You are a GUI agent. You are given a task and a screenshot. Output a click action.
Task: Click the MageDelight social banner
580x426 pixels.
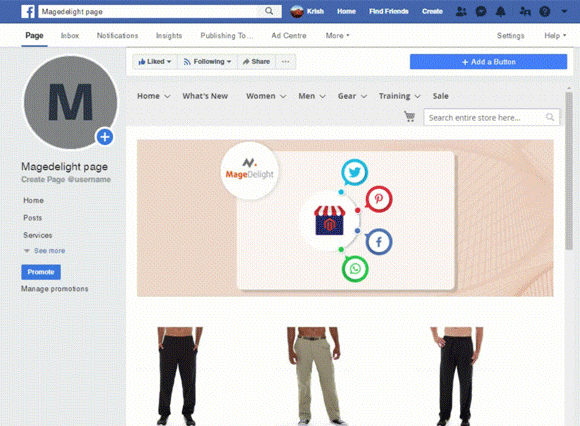(x=345, y=218)
